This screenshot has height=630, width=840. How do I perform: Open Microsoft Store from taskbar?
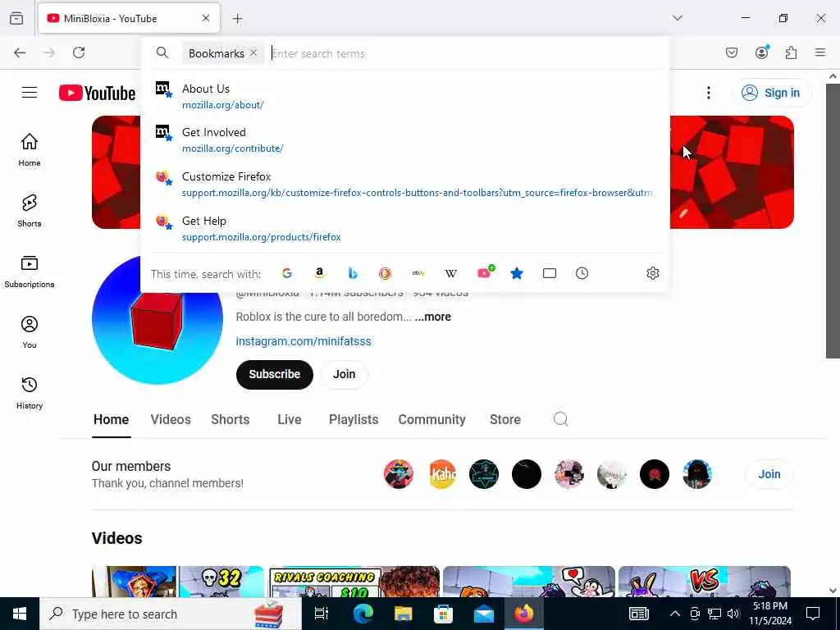443,614
